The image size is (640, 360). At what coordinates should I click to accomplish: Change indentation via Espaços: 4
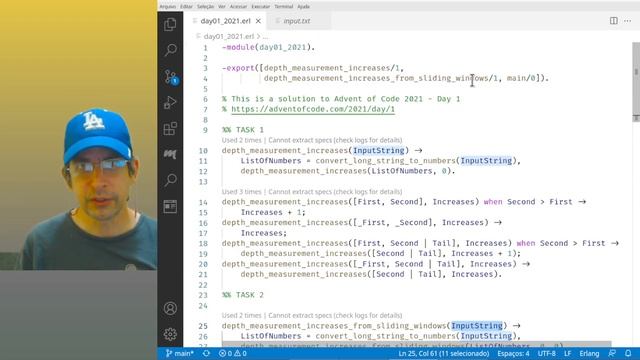tap(513, 353)
